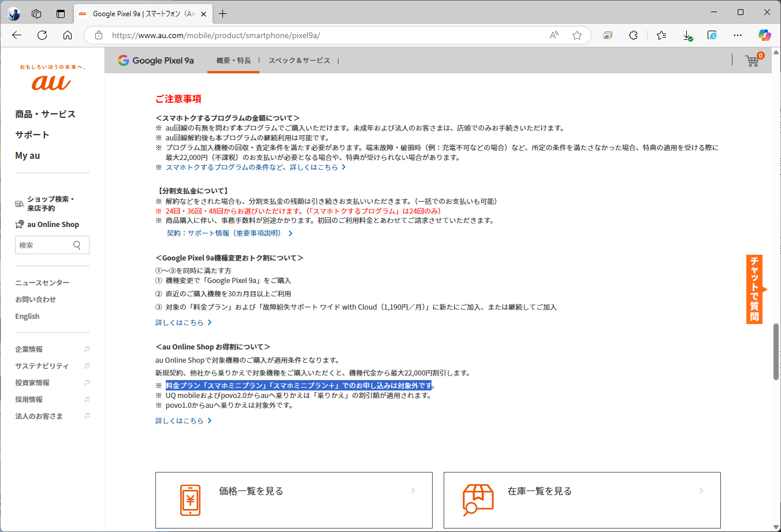Open 在庫一覧を見る button
The width and height of the screenshot is (781, 532).
582,500
